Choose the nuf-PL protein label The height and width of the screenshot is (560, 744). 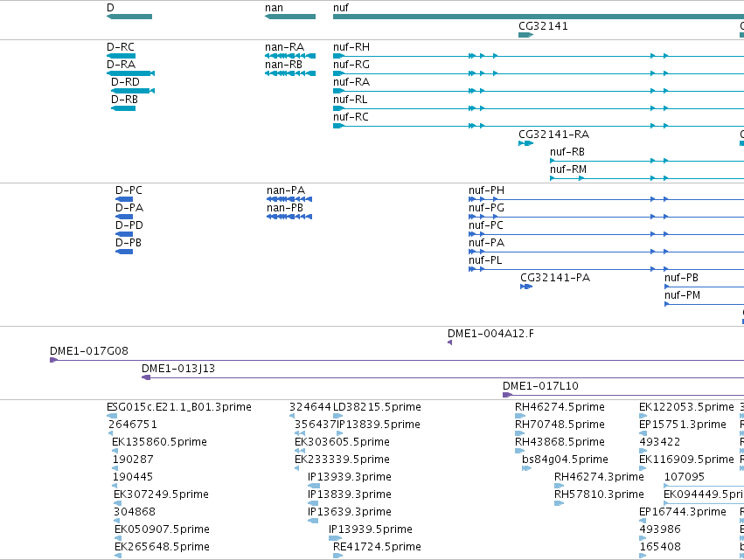pos(485,260)
